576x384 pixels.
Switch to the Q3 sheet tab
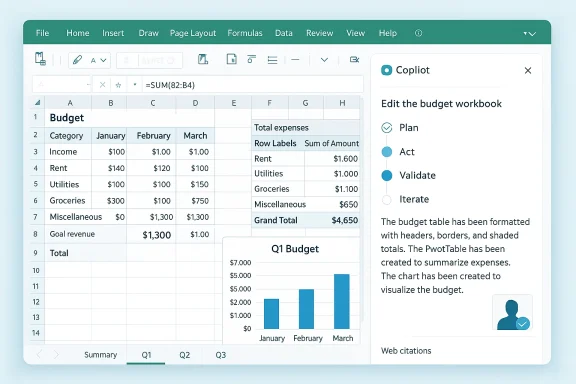point(220,355)
